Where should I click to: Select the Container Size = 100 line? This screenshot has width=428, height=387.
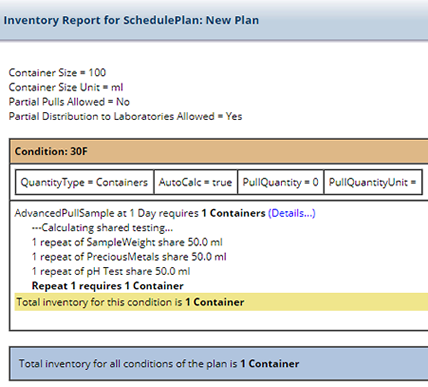pos(57,73)
